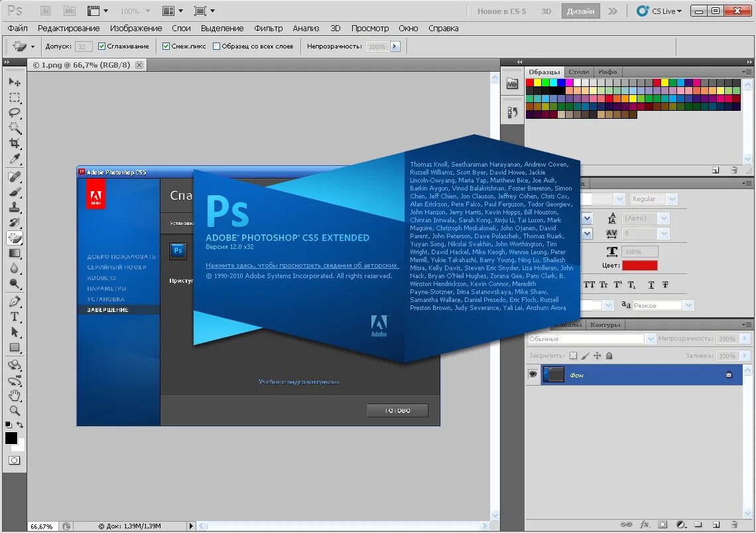Toggle Quick Mask mode icon

click(x=15, y=460)
